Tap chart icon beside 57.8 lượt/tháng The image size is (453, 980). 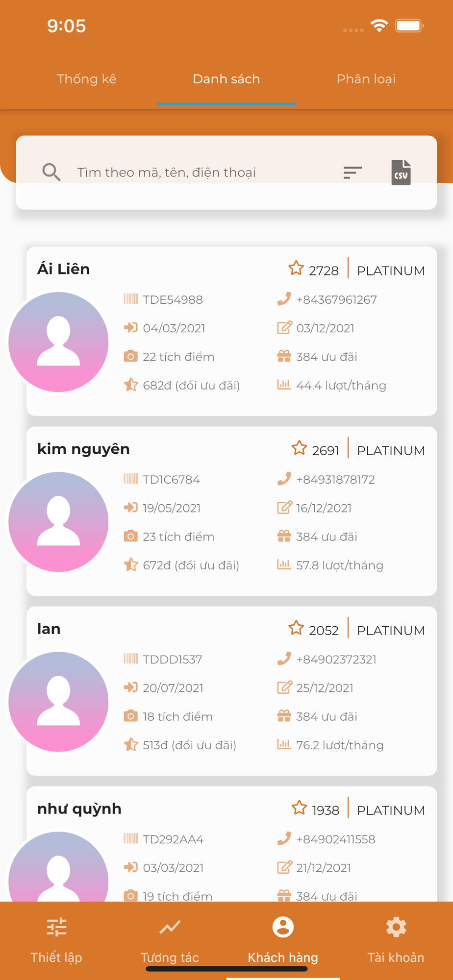tap(284, 564)
